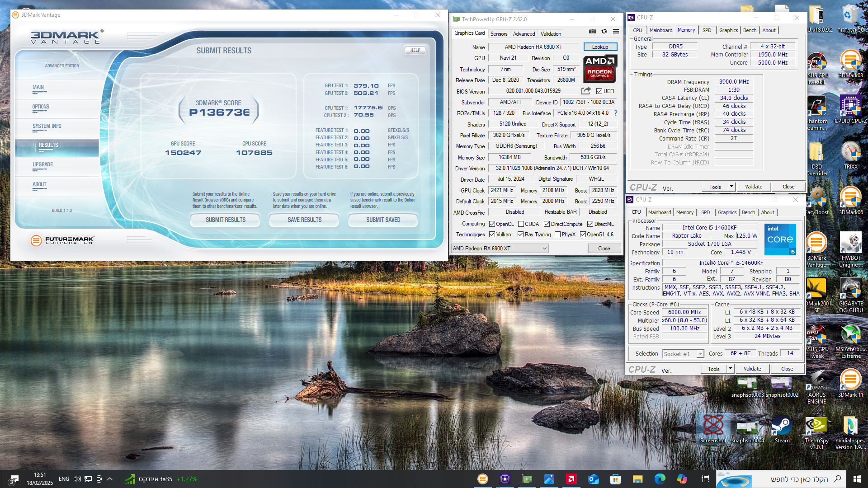Click the taskbar clock and date
The image size is (868, 488).
pos(40,479)
